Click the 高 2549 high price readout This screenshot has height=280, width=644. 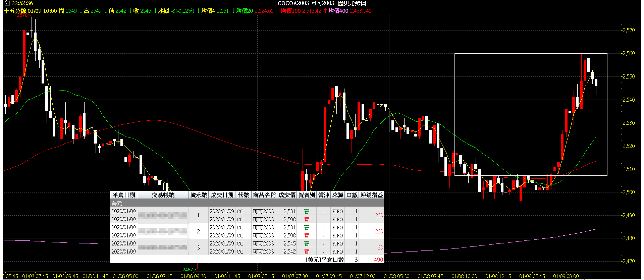(93, 11)
